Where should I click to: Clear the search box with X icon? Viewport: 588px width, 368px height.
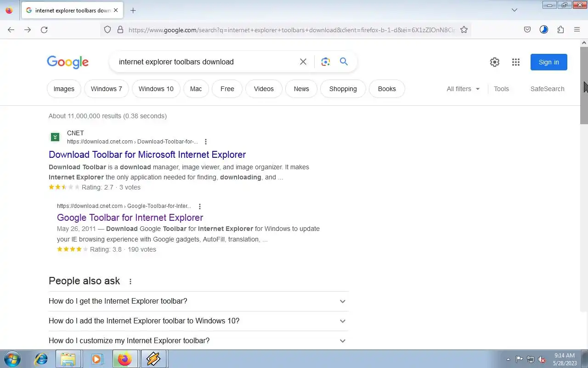303,62
